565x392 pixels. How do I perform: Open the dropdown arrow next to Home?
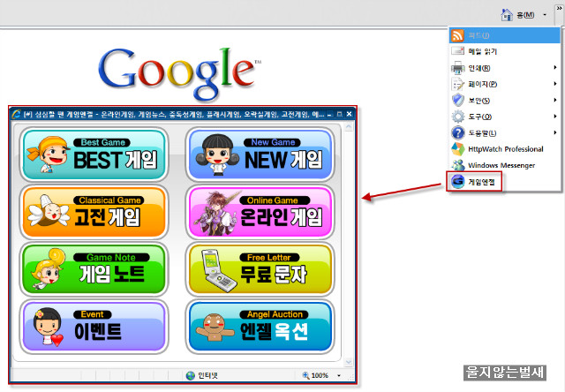[545, 15]
